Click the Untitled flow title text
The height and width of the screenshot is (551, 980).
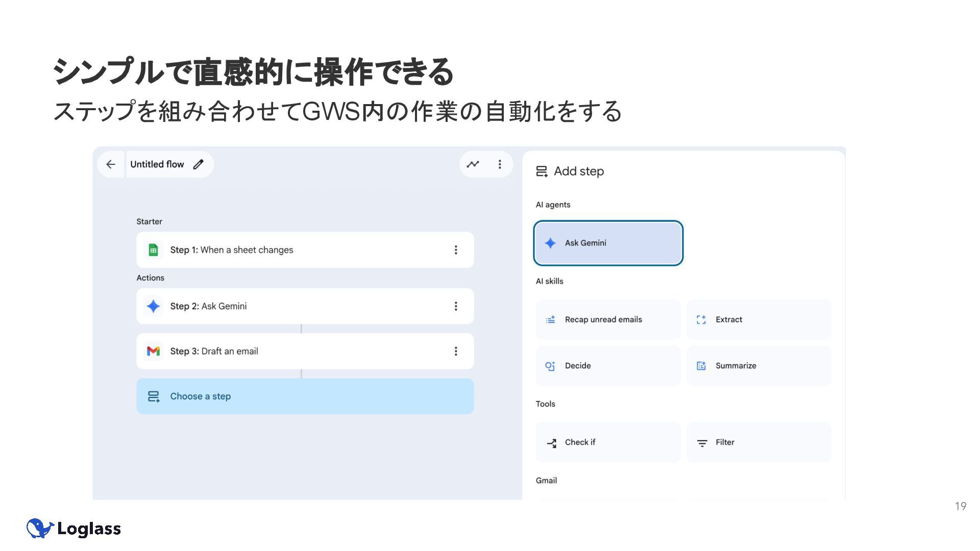[x=157, y=164]
